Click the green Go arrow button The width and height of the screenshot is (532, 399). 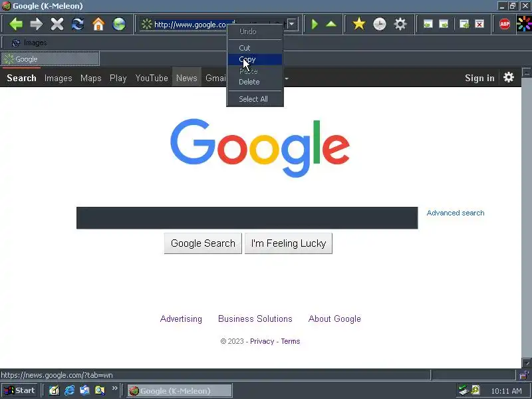[x=315, y=24]
